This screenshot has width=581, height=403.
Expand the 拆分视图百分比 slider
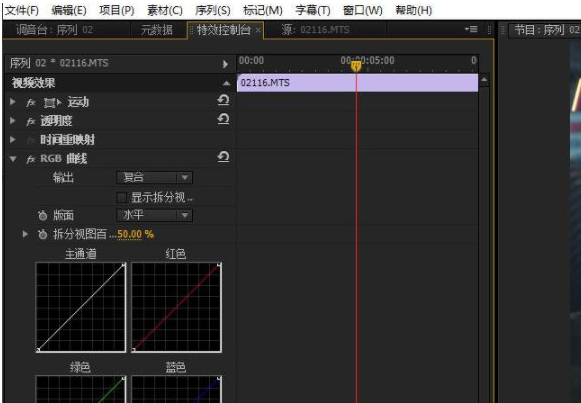(x=25, y=234)
